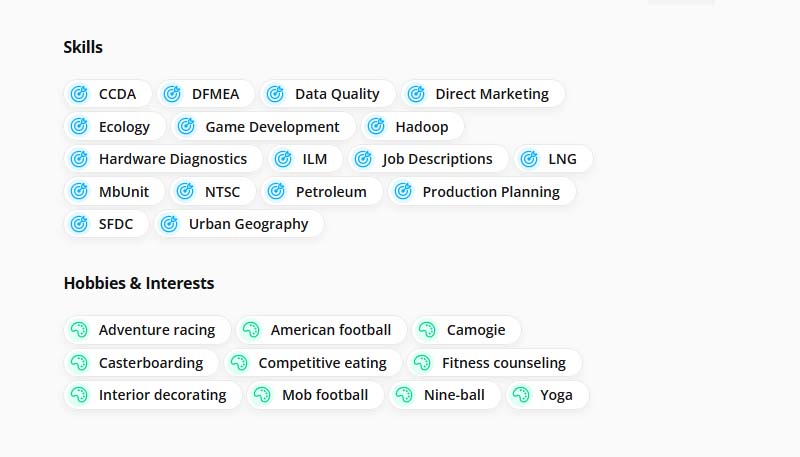Click the target icon beside Direct Marketing
The image size is (800, 457).
click(x=416, y=94)
